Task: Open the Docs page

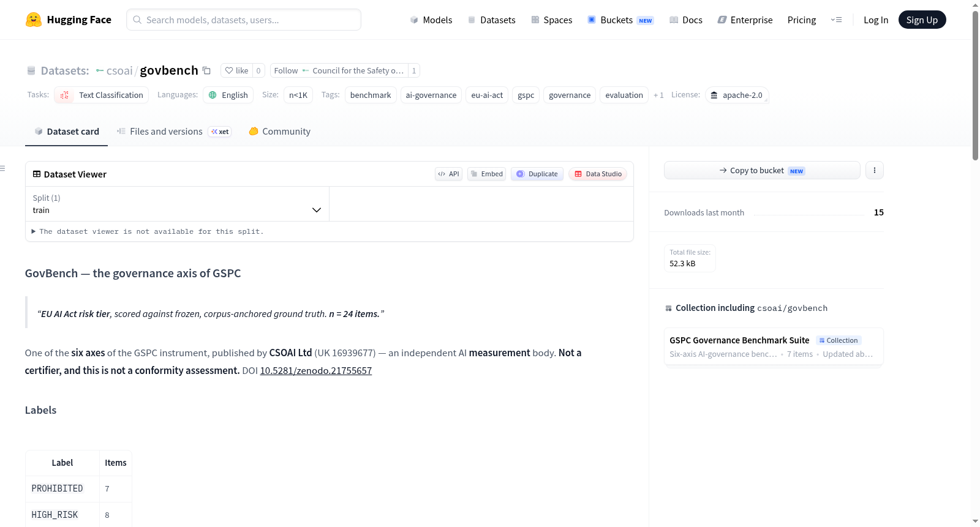Action: pos(686,20)
